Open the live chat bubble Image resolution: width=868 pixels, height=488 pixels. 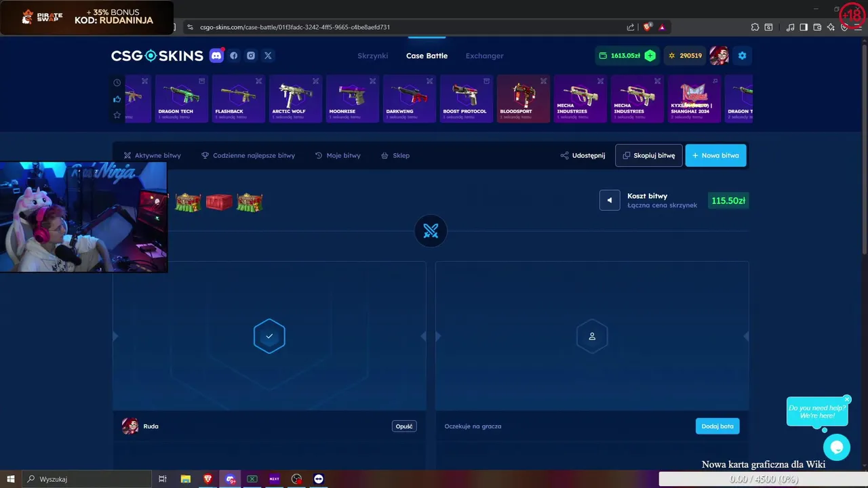click(x=837, y=447)
